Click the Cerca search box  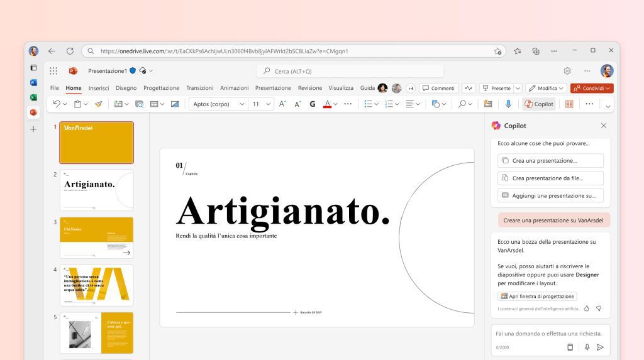[350, 71]
